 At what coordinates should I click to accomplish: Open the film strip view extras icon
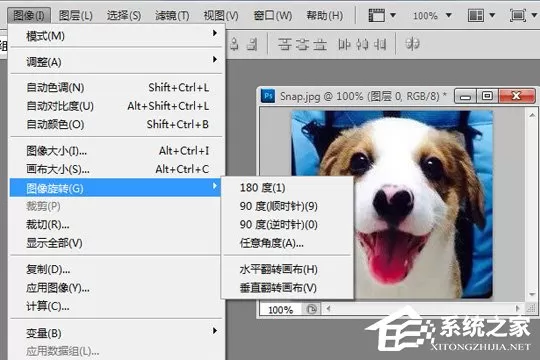coord(376,16)
